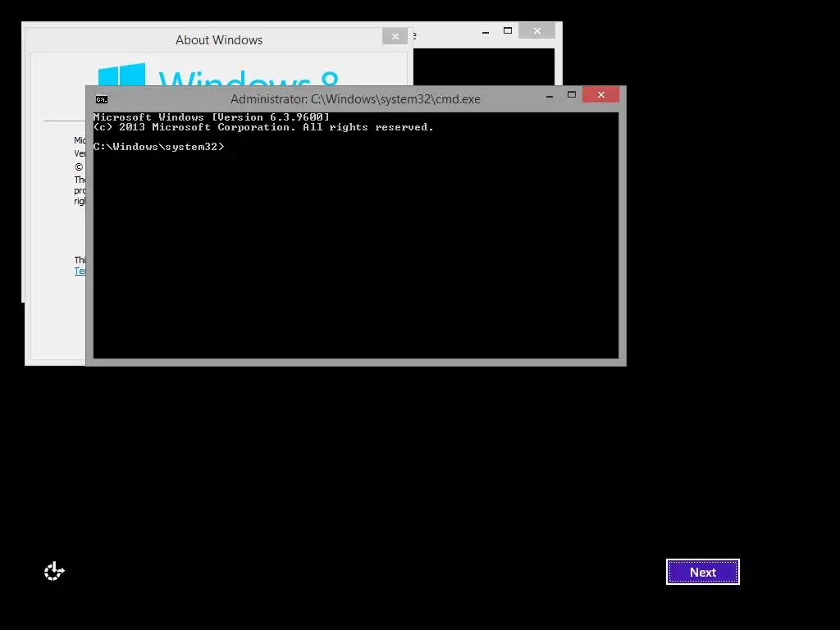Screen dimensions: 840x630
Task: Open the Ease of Access icon
Action: 54,571
